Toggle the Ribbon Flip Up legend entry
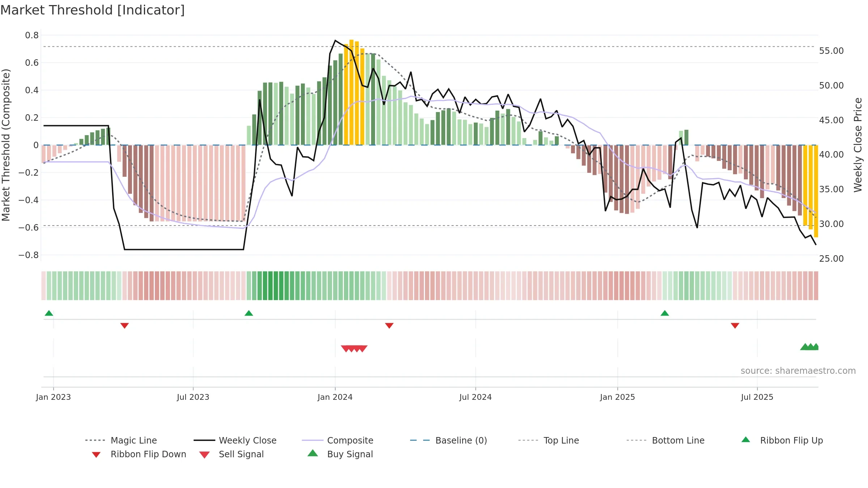 point(782,440)
